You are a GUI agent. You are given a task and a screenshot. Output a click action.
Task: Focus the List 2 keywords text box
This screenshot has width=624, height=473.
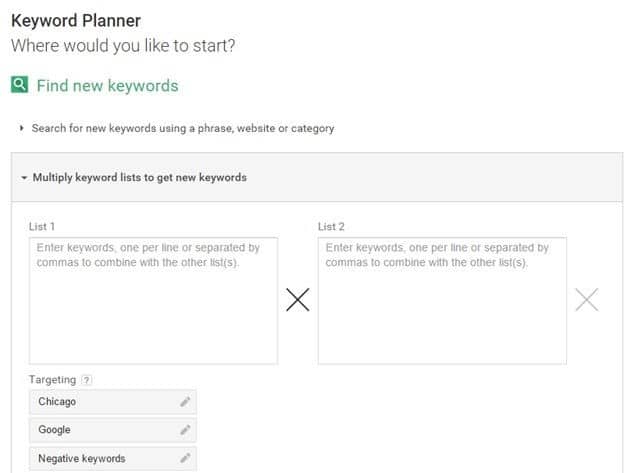(442, 300)
